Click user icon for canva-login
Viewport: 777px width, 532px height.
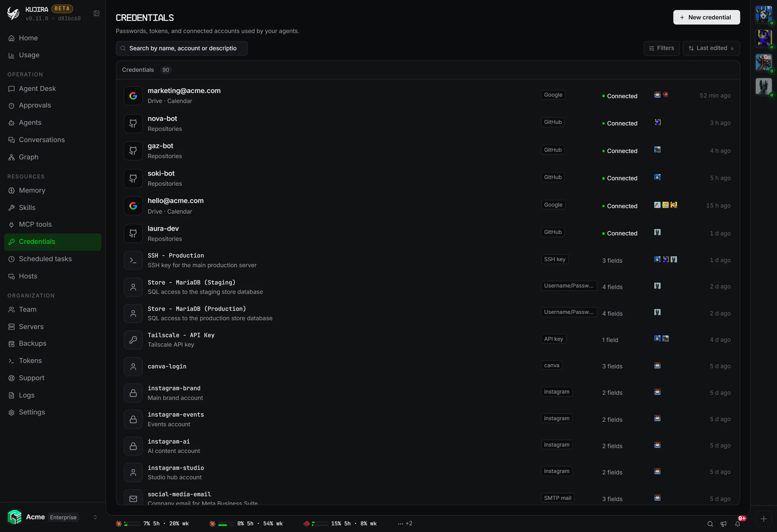point(133,367)
